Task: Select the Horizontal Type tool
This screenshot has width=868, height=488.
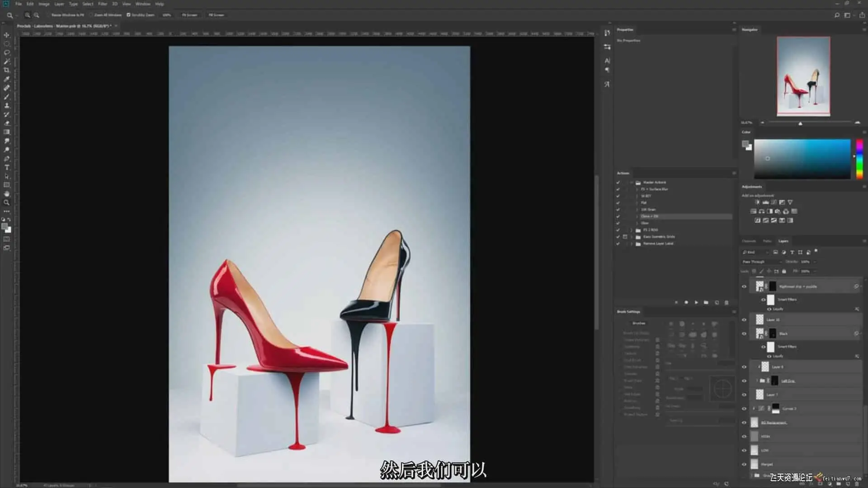Action: 7,168
